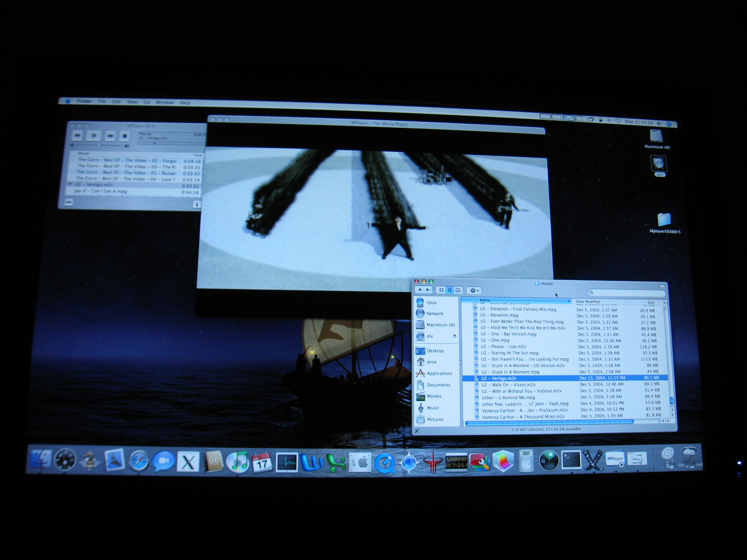Select the MplayerOSXB8r5 desktop folder
747x560 pixels.
tap(664, 223)
